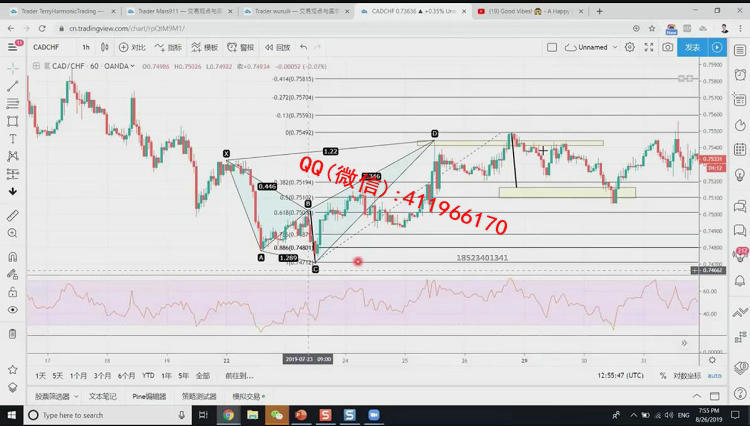Open the Pine编辑器 tab
750x426 pixels.
coord(149,396)
